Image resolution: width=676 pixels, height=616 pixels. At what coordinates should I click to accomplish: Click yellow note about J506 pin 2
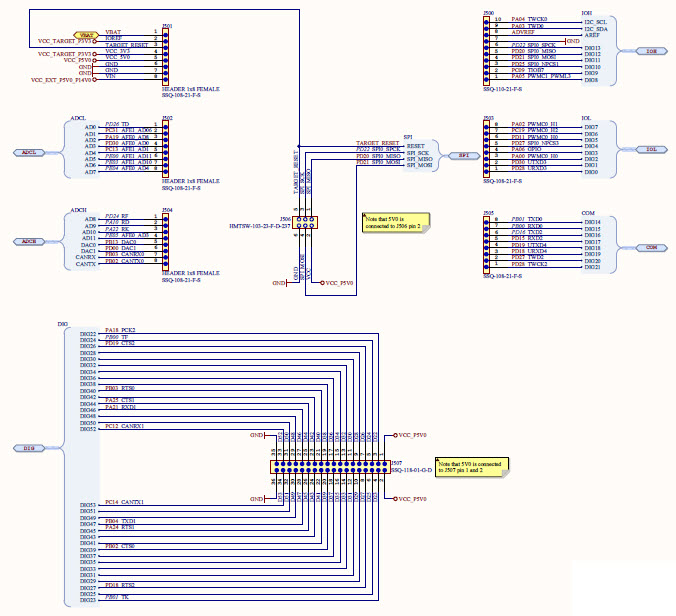(x=395, y=221)
